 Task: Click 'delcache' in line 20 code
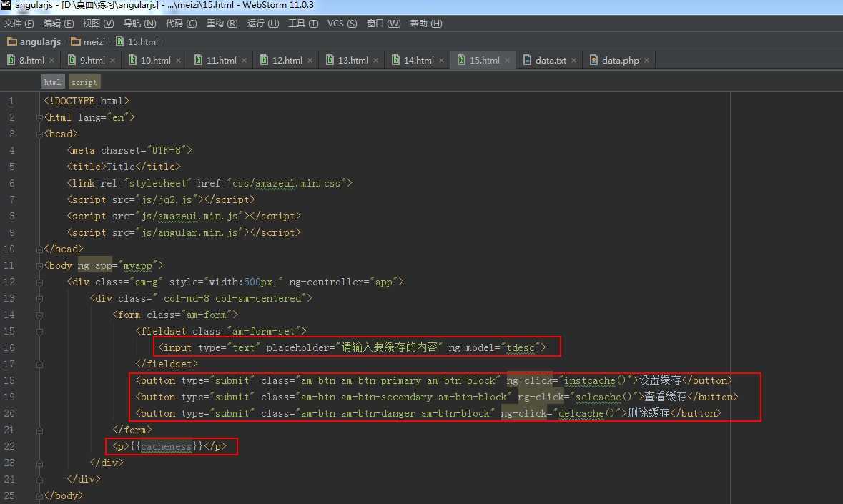point(581,414)
